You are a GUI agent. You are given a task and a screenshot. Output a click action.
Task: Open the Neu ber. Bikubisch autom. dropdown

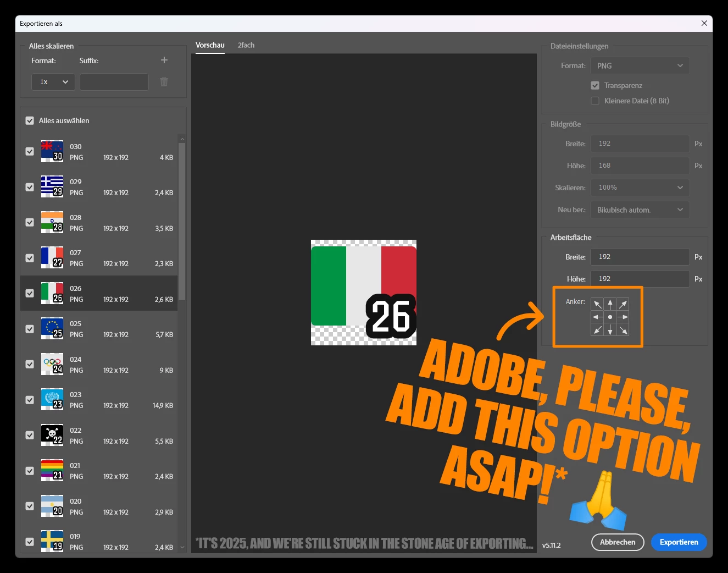(640, 210)
